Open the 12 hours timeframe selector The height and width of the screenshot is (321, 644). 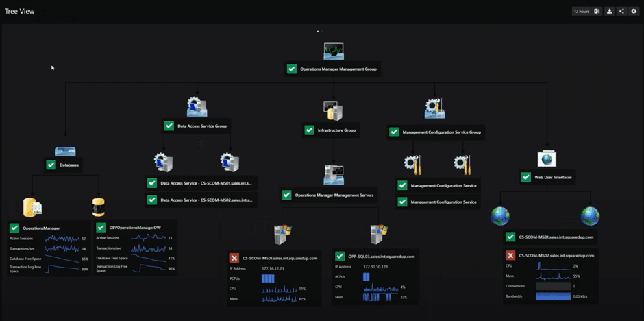582,12
